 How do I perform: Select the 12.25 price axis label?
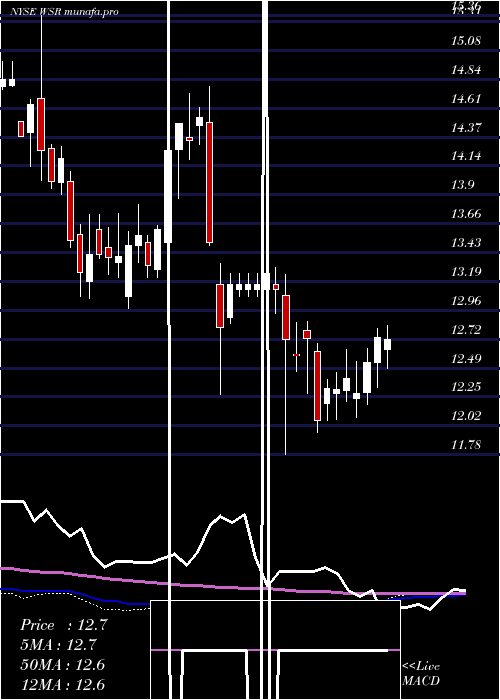click(x=466, y=387)
